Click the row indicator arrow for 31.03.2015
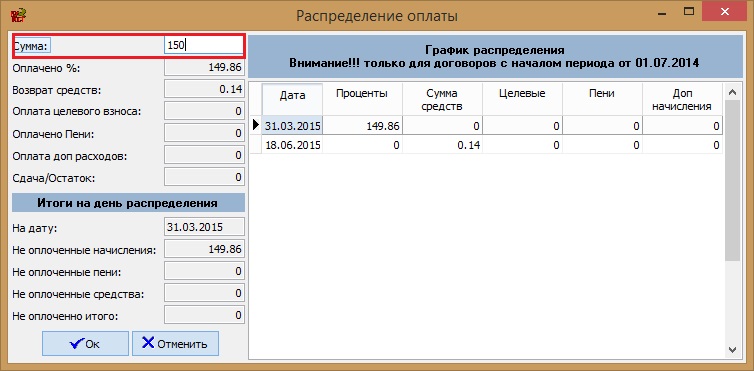 click(x=256, y=126)
